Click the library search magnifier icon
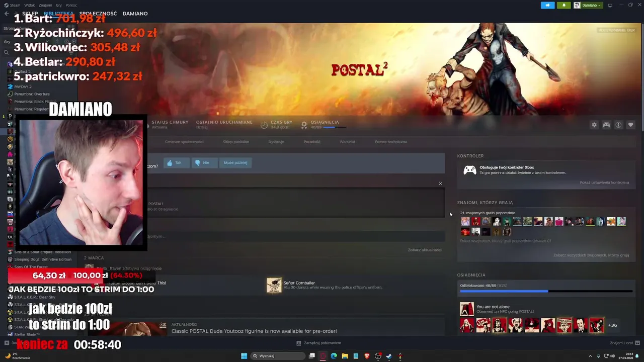Image resolution: width=644 pixels, height=362 pixels. 6,52
